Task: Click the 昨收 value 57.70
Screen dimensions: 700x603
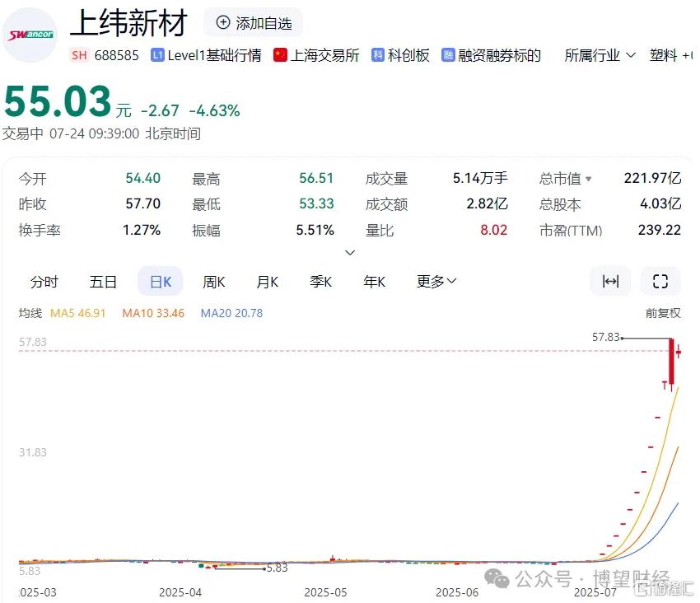Action: (x=142, y=203)
